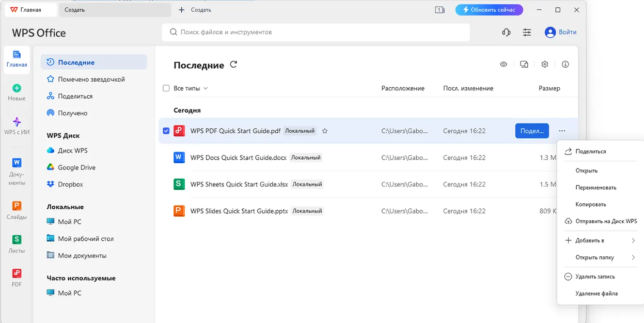Open the PDF section in sidebar

click(x=16, y=276)
